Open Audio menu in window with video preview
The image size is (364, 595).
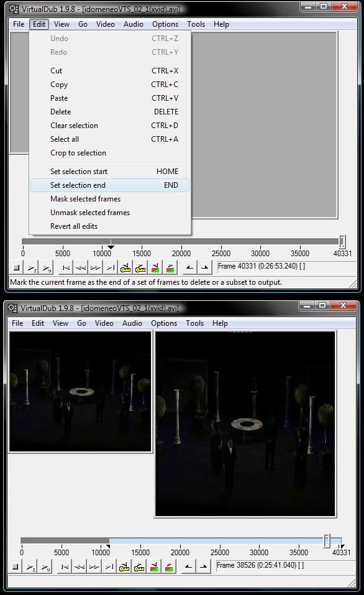click(132, 323)
